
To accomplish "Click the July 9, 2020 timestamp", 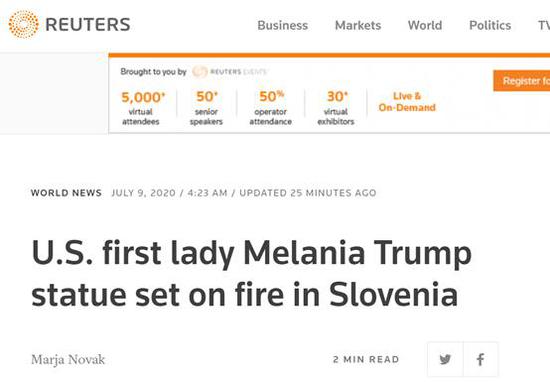I will (143, 193).
